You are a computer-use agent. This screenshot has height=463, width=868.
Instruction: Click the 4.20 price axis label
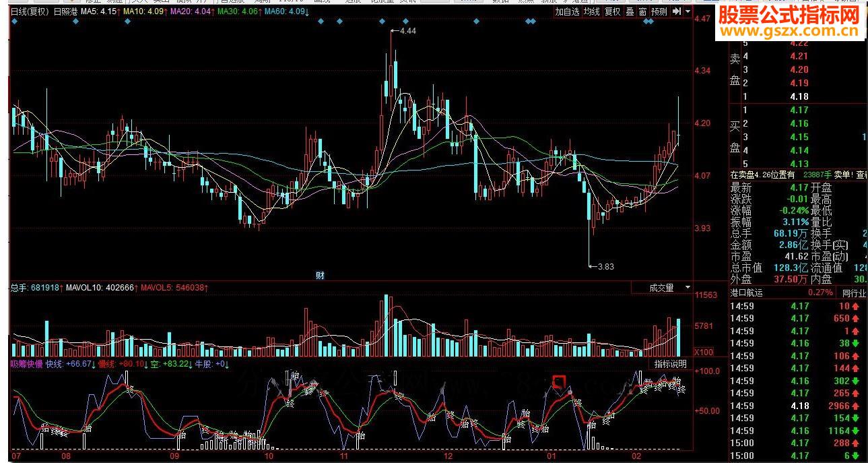(702, 123)
